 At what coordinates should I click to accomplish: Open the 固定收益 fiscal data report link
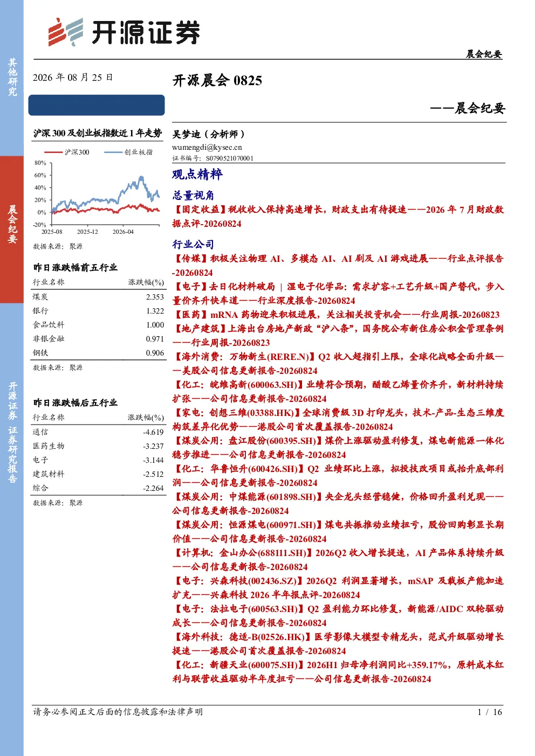coord(338,217)
